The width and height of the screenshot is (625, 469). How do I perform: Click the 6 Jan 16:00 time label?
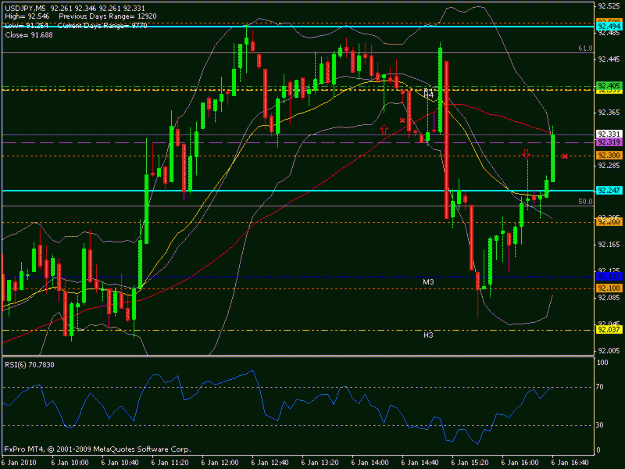520,463
